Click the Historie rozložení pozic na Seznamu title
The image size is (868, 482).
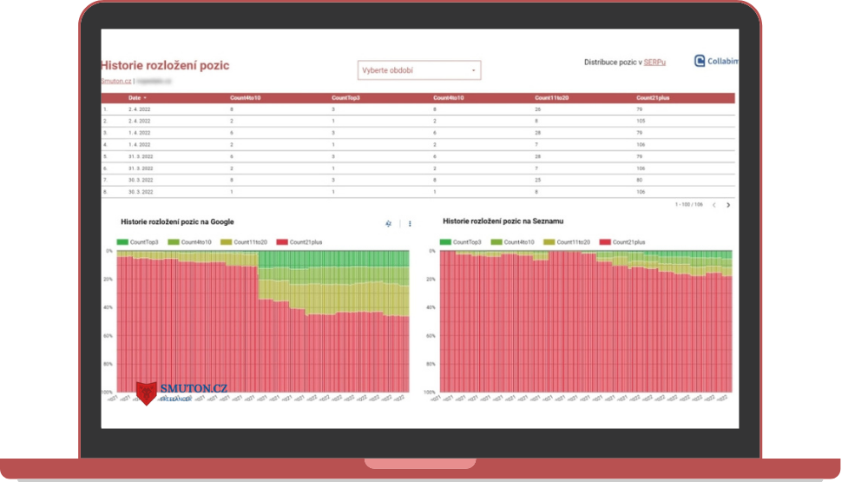pyautogui.click(x=503, y=221)
